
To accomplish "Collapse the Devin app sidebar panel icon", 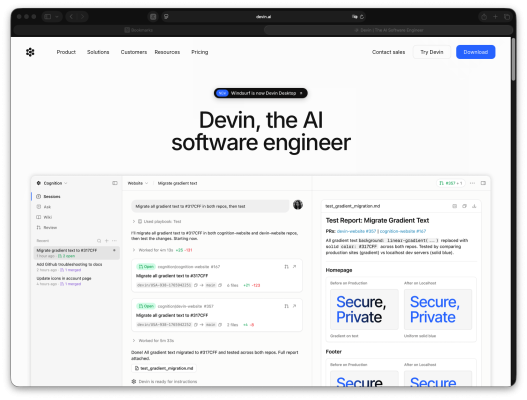I will (x=115, y=183).
